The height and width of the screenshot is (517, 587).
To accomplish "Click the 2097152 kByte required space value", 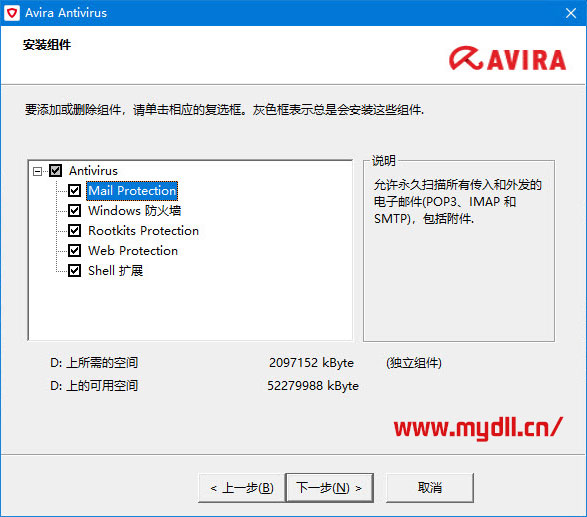I will click(311, 363).
